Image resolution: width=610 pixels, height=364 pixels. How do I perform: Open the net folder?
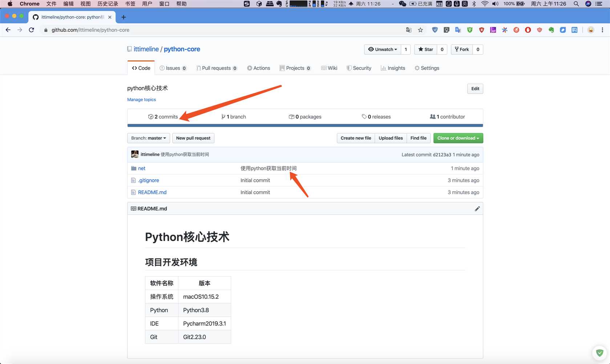tap(142, 168)
